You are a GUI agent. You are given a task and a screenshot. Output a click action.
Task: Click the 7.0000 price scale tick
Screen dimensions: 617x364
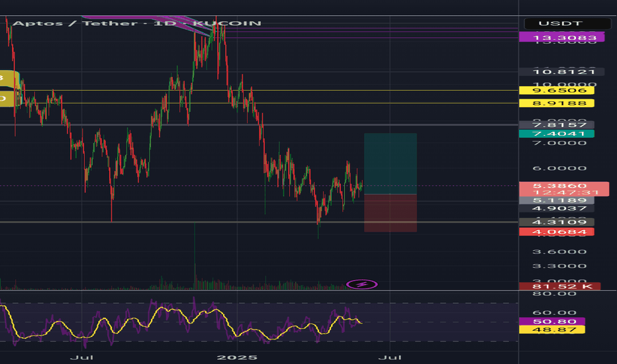coord(559,143)
